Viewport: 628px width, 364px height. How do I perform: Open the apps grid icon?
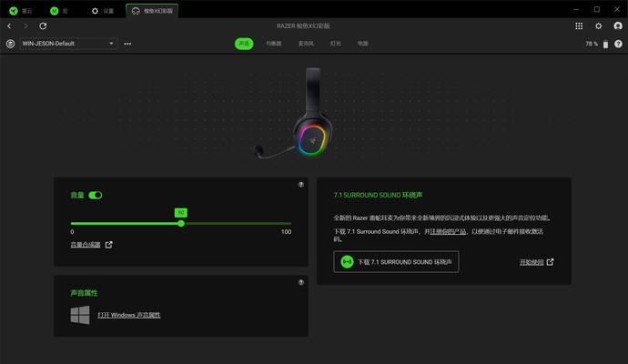coord(579,26)
